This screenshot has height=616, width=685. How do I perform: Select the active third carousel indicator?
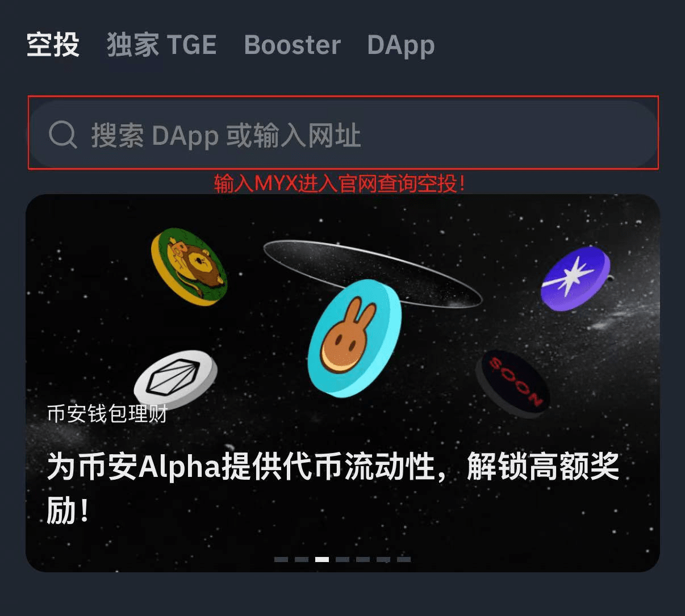click(x=322, y=559)
